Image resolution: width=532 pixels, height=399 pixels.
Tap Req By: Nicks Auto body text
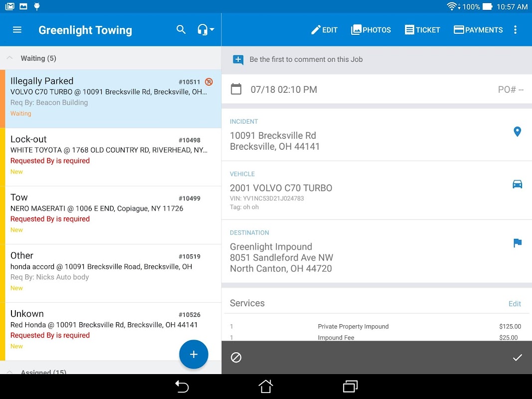pyautogui.click(x=49, y=277)
